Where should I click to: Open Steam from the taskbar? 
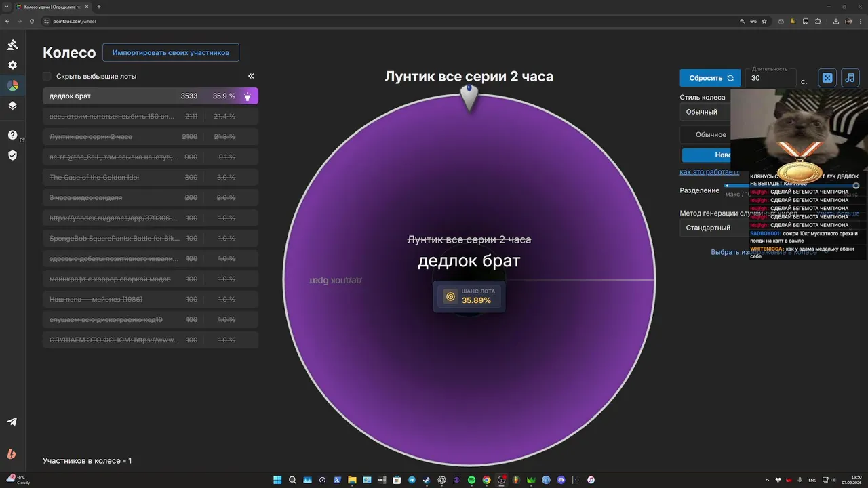coord(427,480)
